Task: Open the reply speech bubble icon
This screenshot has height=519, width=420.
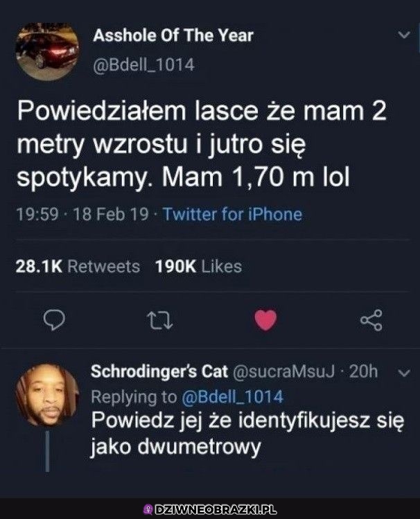Action: (54, 320)
